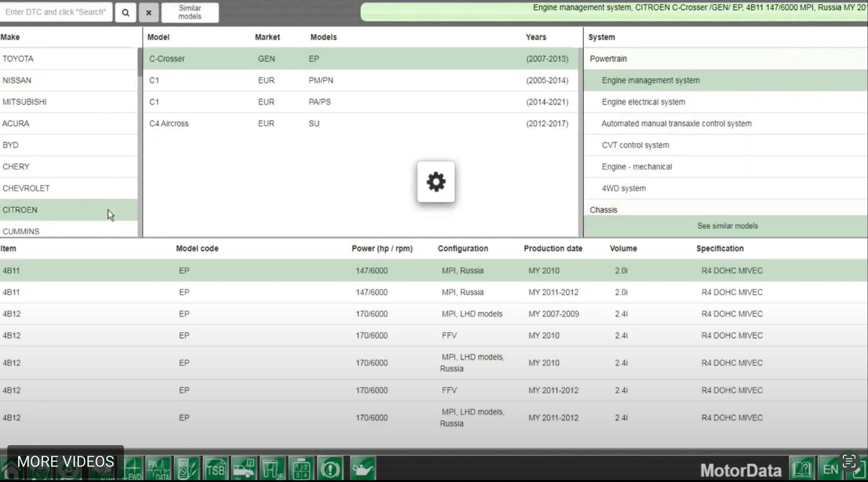Select CHEVROLET in the Make list
Screen dimensions: 868x482
pos(68,188)
